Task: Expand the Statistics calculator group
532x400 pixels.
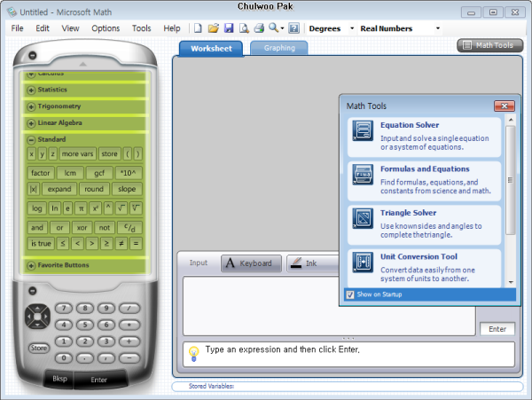Action: [x=31, y=90]
